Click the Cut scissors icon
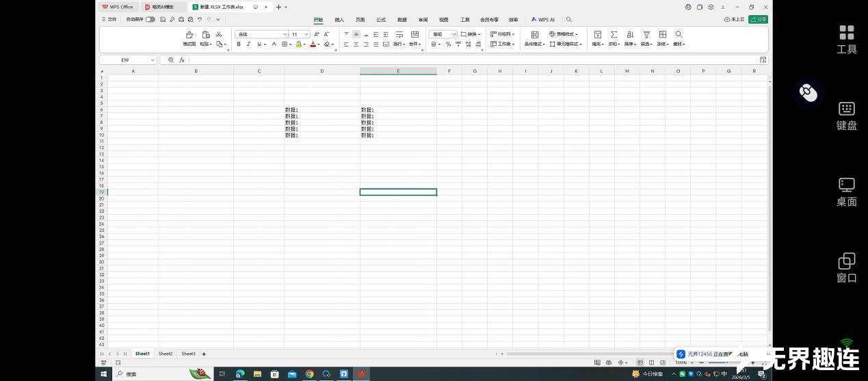 219,34
